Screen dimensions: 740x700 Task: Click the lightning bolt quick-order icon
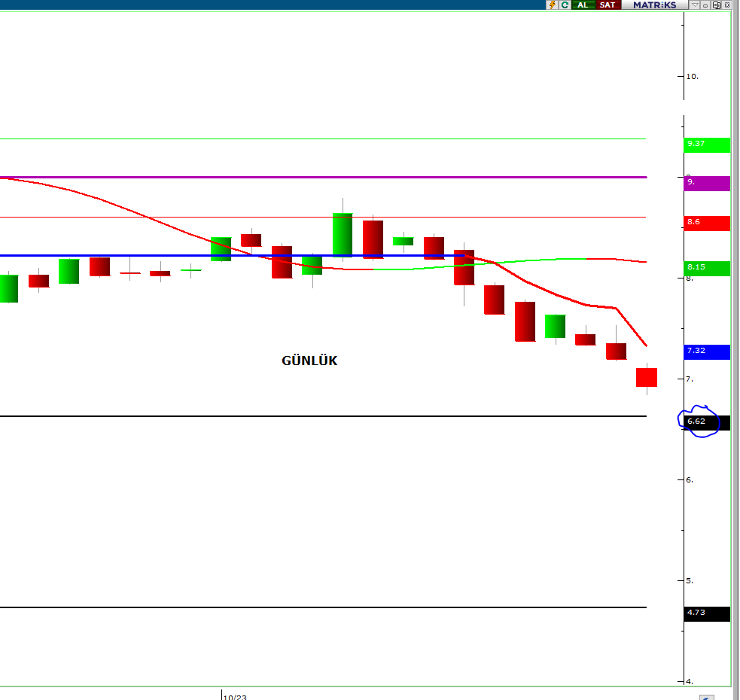[552, 5]
